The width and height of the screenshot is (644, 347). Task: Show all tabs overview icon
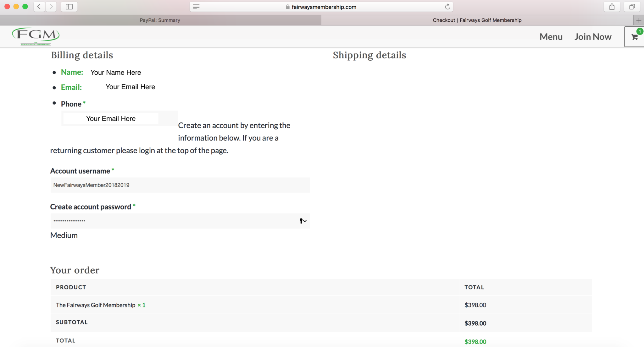(632, 7)
